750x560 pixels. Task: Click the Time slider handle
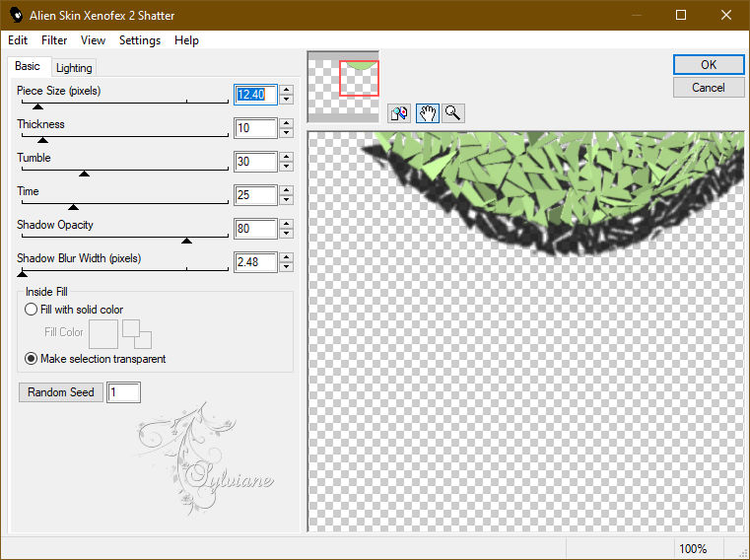tap(73, 207)
